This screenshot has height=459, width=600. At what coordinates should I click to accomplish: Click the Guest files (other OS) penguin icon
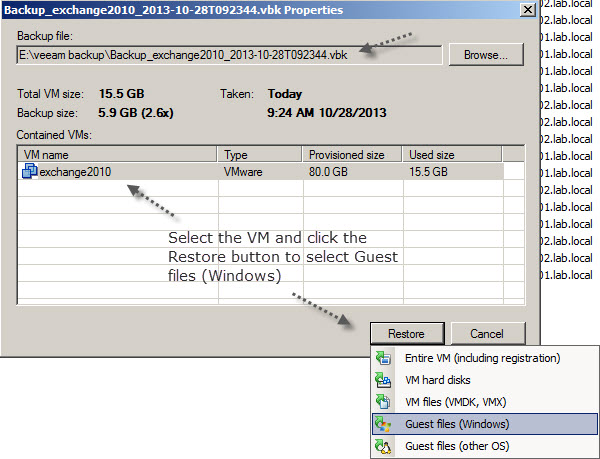[383, 446]
